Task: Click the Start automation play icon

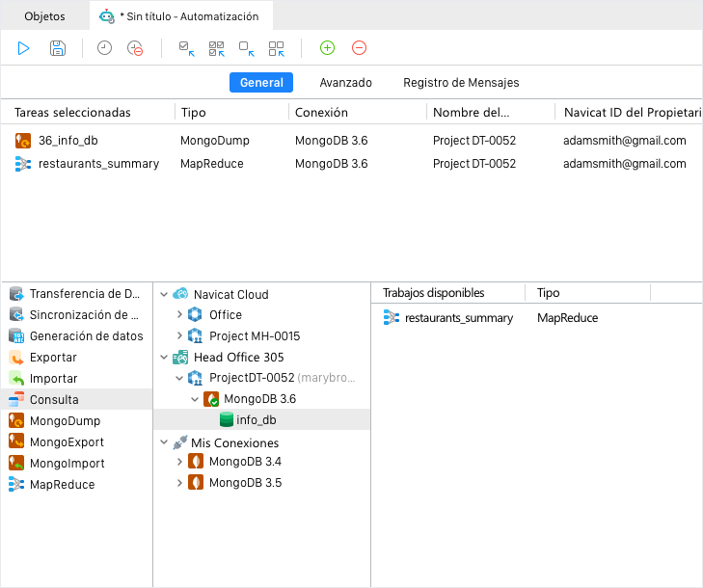Action: pos(24,47)
